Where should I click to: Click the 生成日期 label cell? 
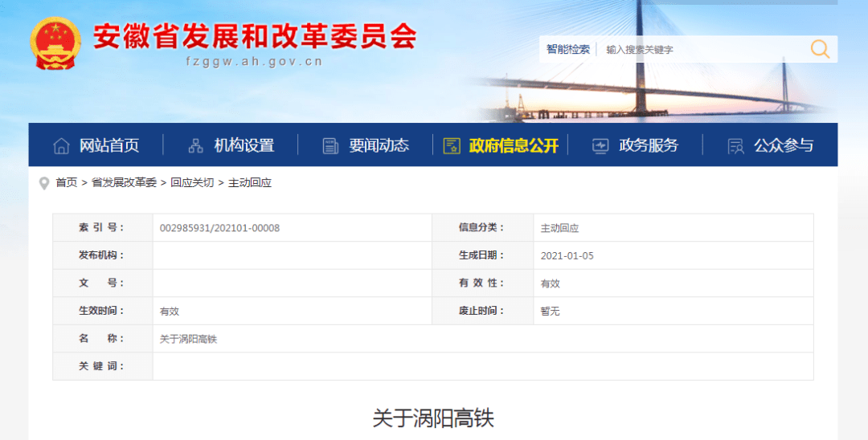pos(483,255)
